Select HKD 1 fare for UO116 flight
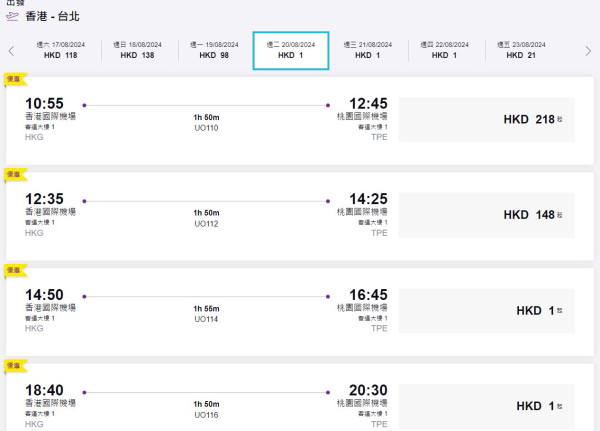Screen dimensions: 600x431 (x=486, y=406)
